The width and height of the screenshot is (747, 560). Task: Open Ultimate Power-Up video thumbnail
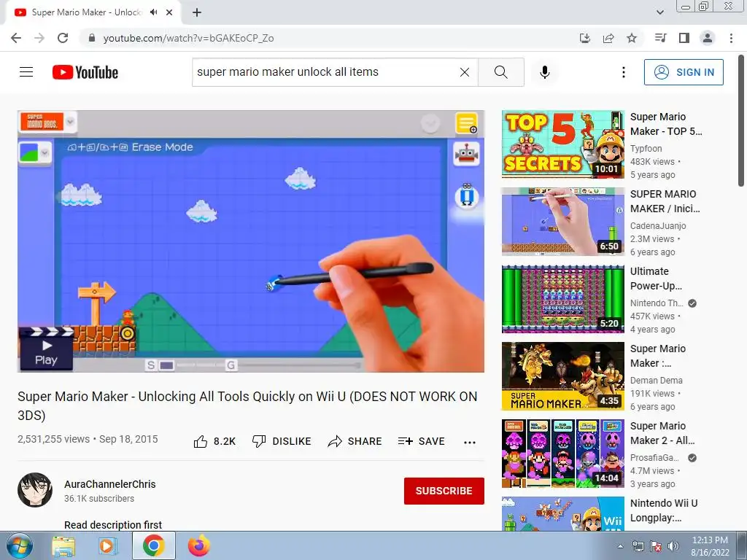tap(563, 298)
